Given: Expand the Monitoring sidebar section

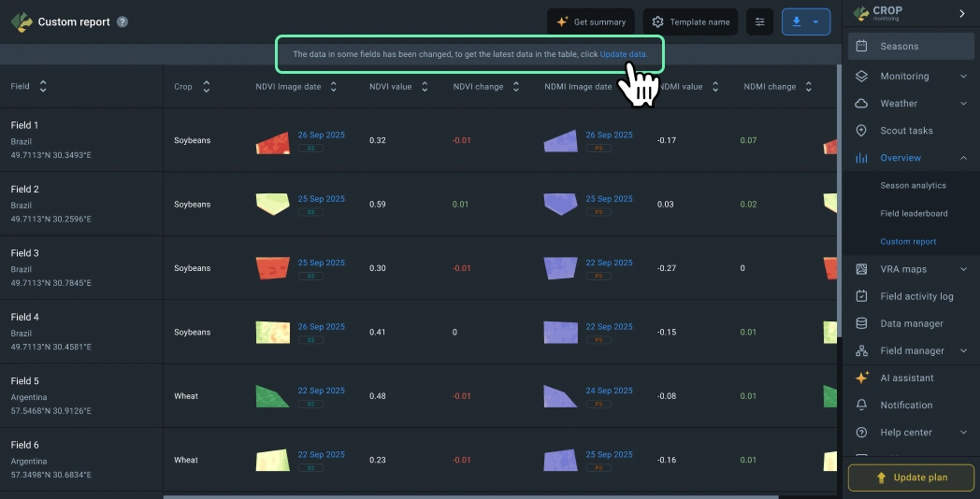Looking at the screenshot, I should (963, 77).
